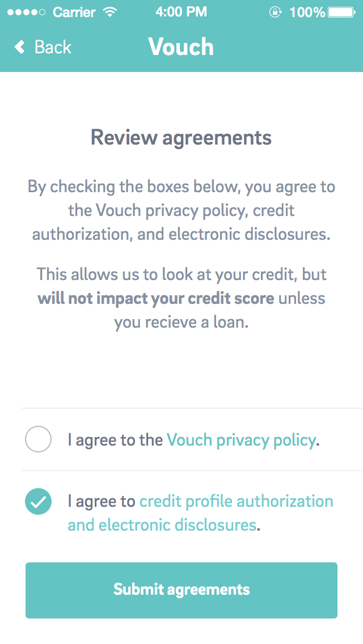
Task: Tap the Carrier label in status bar
Action: click(x=74, y=12)
